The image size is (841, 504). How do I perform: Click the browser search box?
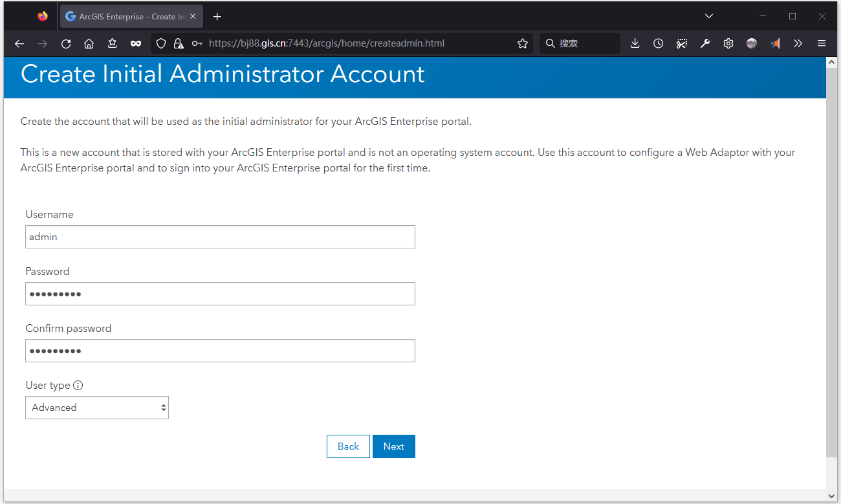580,43
